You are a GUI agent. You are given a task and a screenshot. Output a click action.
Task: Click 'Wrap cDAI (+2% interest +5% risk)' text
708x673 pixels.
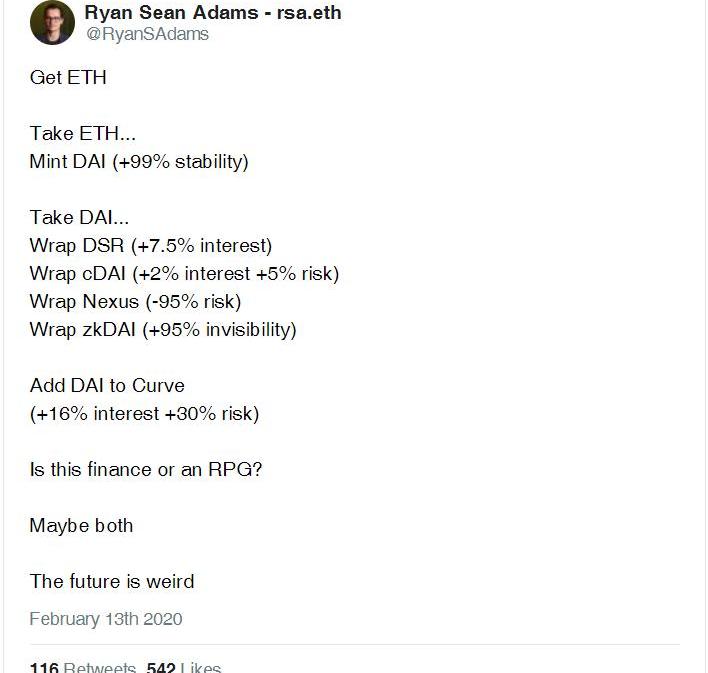coord(184,274)
